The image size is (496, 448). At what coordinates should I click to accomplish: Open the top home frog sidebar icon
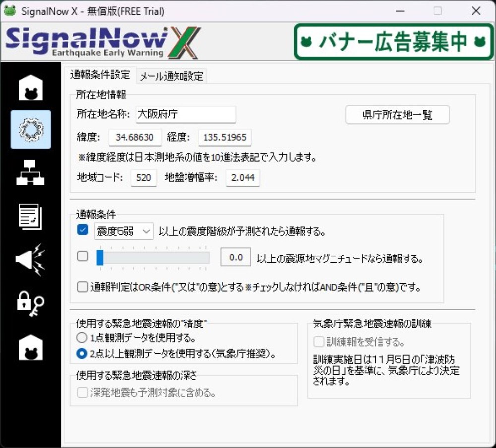pyautogui.click(x=30, y=88)
